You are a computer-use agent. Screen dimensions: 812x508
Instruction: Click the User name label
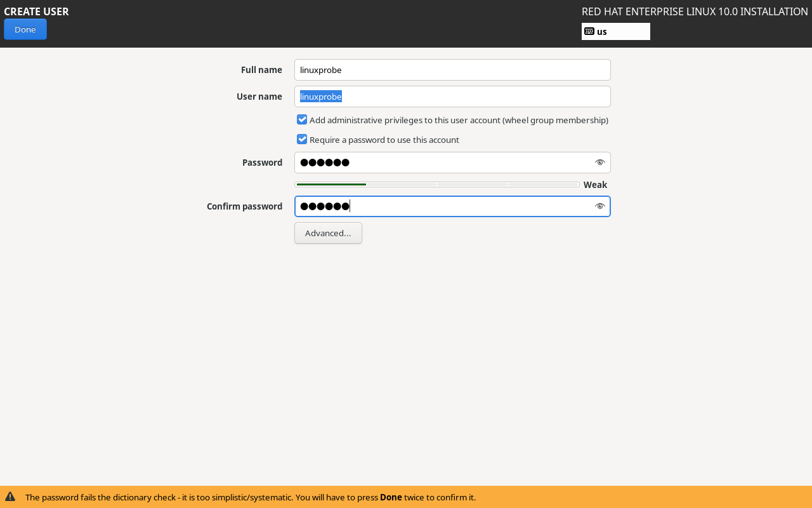[x=259, y=97]
